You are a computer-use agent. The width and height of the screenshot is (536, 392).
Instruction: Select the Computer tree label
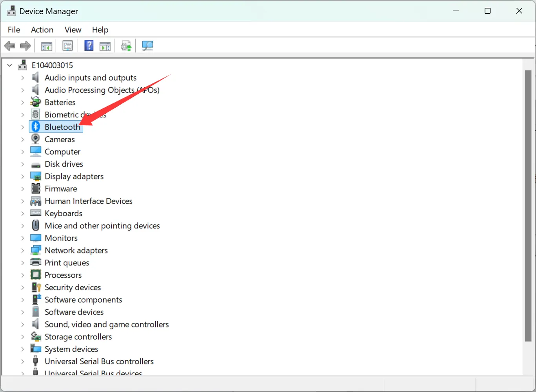click(x=62, y=152)
